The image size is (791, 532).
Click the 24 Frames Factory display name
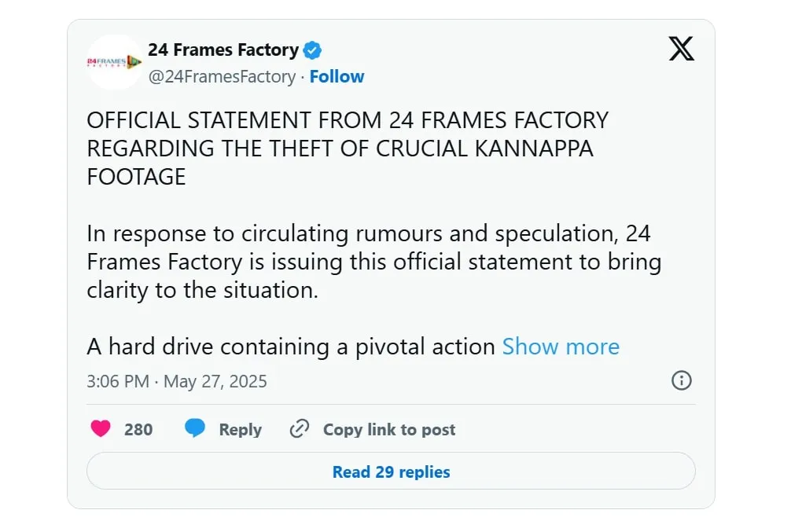click(223, 50)
